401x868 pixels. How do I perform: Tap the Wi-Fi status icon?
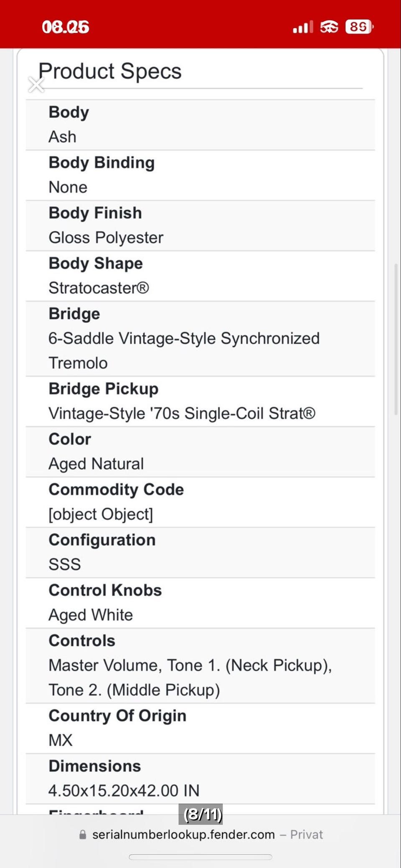pyautogui.click(x=329, y=27)
